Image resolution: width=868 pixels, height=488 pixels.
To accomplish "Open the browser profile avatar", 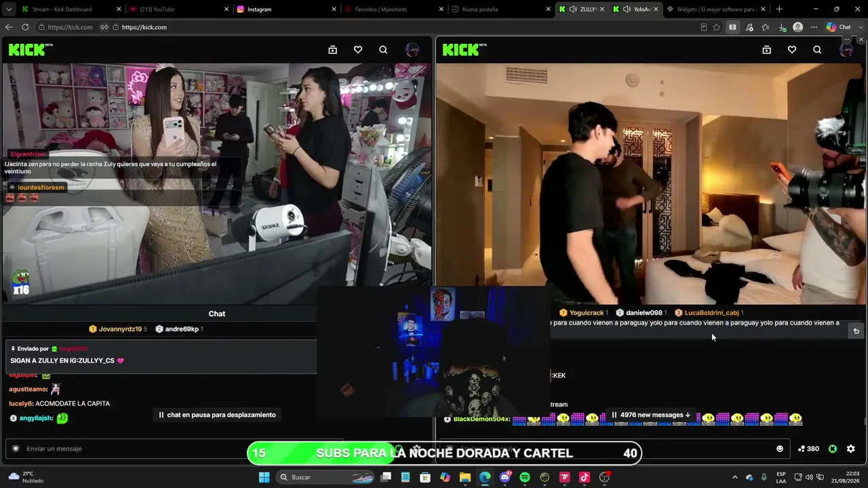I will click(798, 27).
